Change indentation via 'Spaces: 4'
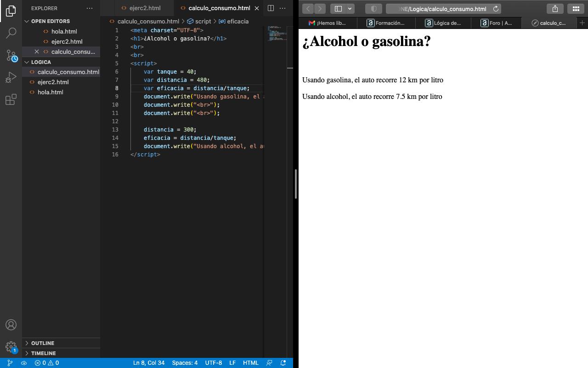The height and width of the screenshot is (368, 588). pyautogui.click(x=185, y=363)
